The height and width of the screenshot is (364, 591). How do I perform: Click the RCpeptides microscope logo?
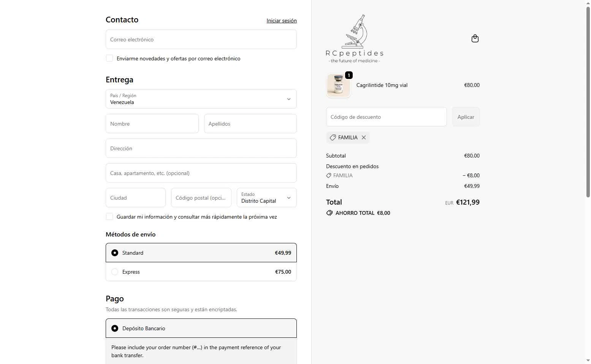[x=355, y=39]
